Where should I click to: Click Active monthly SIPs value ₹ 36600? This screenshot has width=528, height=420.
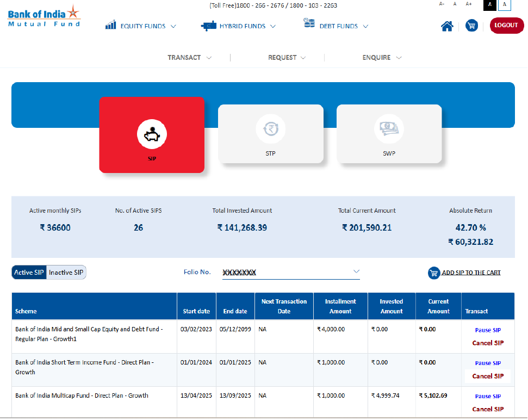click(x=55, y=228)
